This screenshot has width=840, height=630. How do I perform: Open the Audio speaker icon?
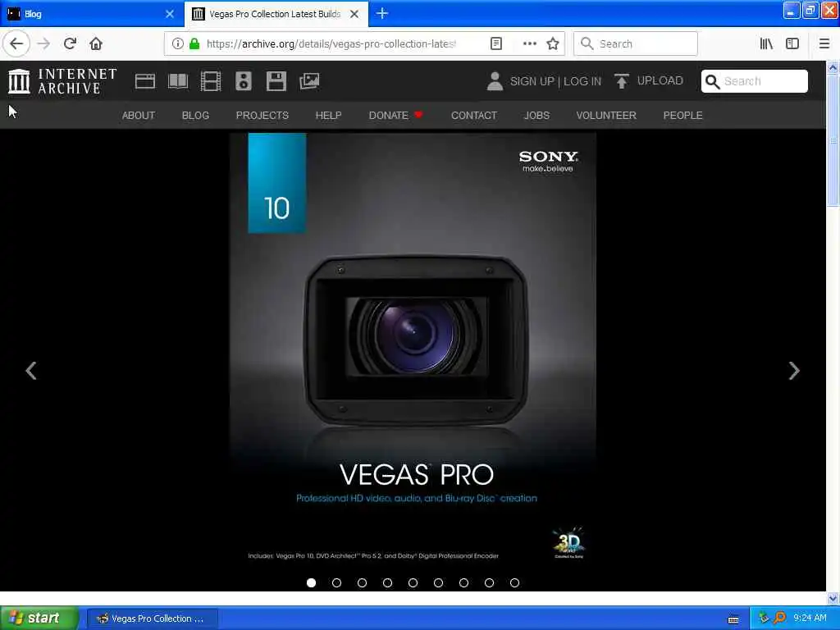[x=243, y=81]
